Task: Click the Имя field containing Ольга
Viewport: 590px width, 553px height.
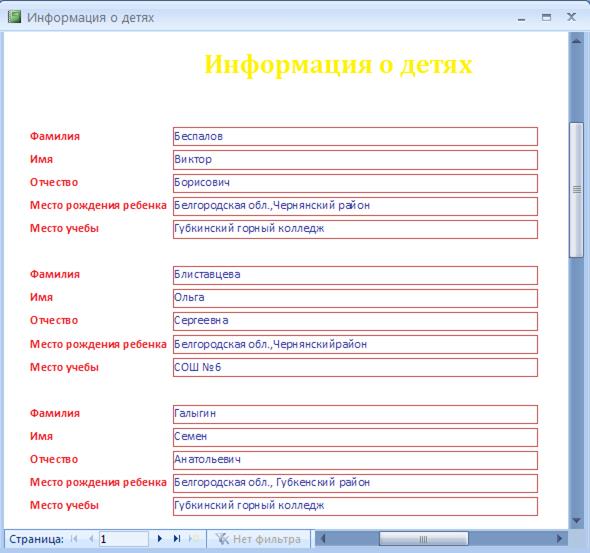Action: (x=355, y=298)
